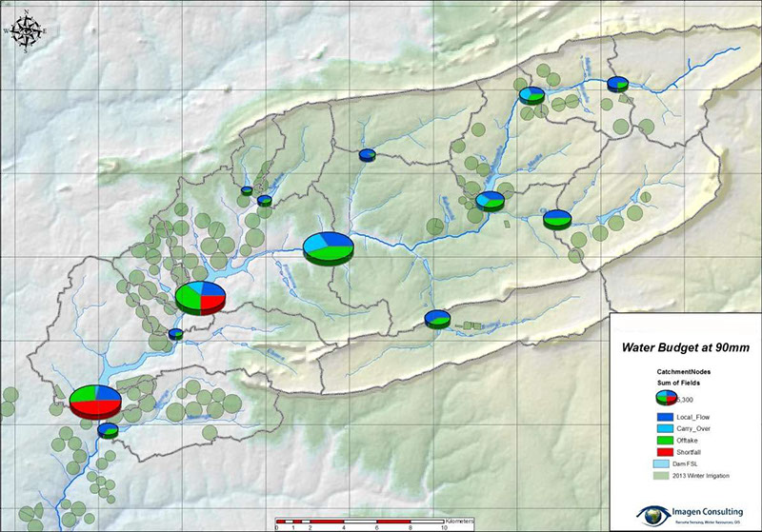This screenshot has width=762, height=532.
Task: Click the Offtake green legend swatch
Action: pos(663,440)
